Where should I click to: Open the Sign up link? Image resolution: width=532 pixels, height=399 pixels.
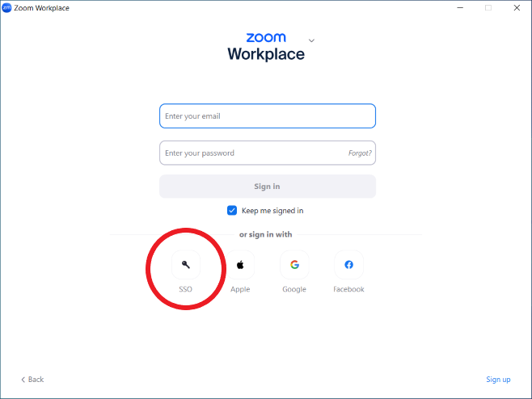(x=498, y=380)
